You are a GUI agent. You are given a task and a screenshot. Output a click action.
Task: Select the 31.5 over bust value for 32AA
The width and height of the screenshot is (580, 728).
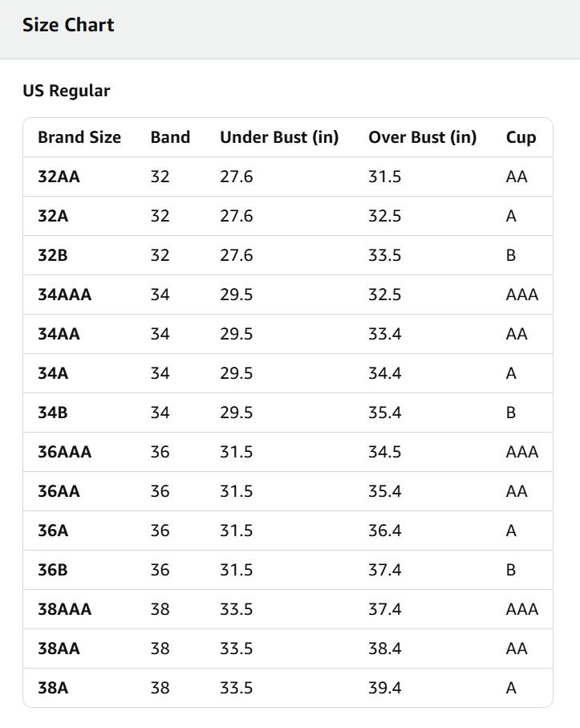tap(384, 177)
